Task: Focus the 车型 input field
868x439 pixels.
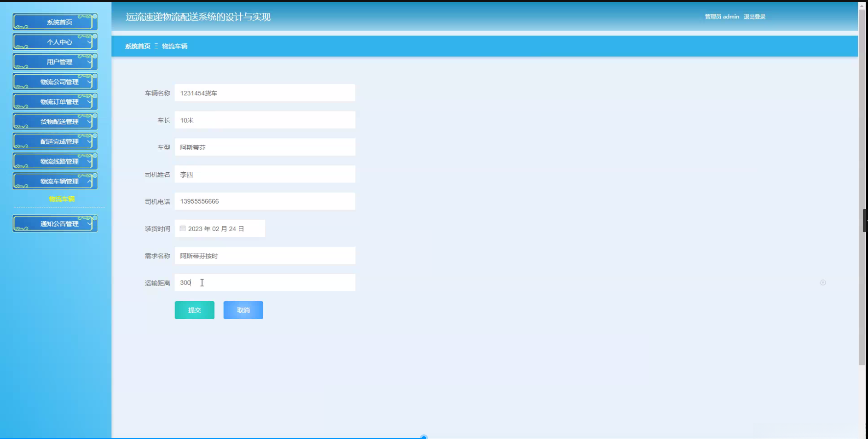Action: point(265,147)
